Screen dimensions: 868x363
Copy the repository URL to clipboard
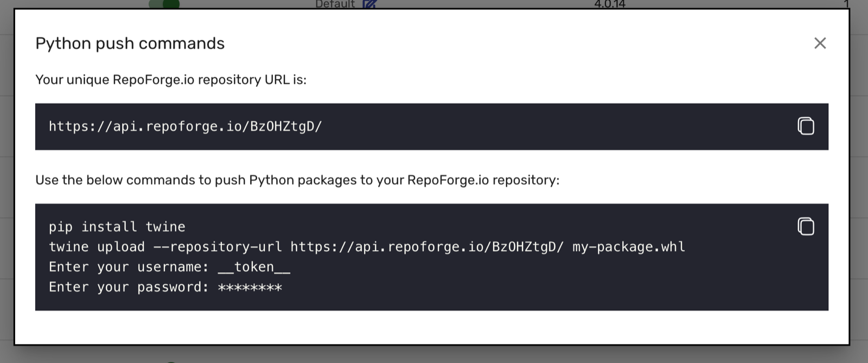coord(806,126)
